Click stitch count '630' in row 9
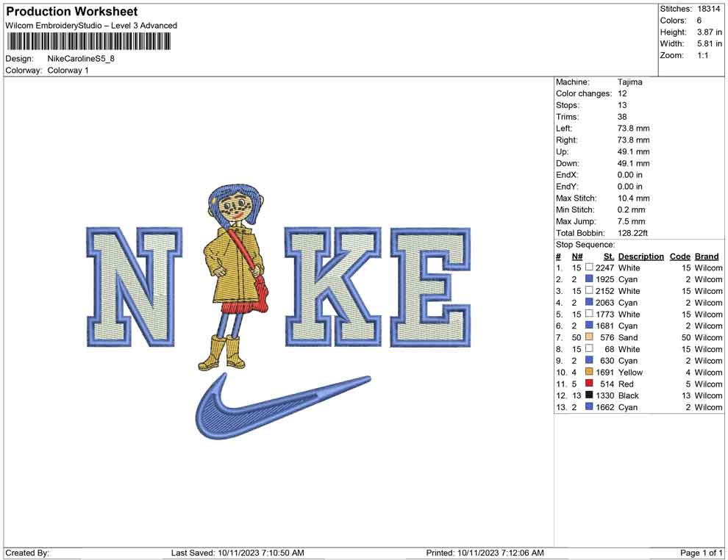The image size is (728, 560). 607,360
